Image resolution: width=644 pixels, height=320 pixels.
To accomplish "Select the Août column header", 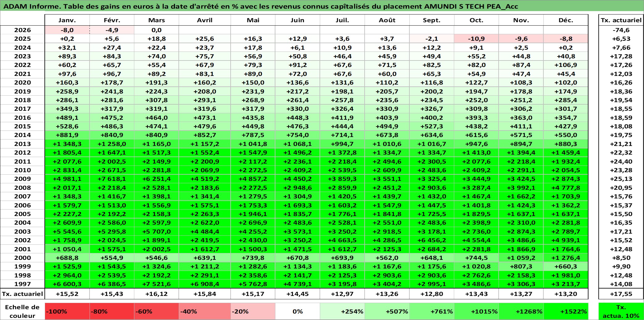I will (387, 20).
